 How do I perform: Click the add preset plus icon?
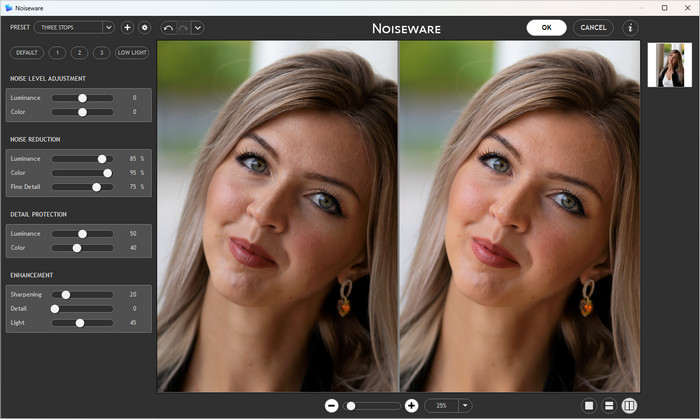127,27
